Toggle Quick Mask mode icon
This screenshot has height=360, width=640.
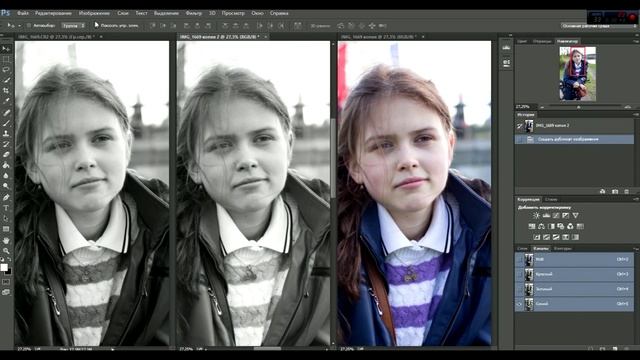click(6, 282)
